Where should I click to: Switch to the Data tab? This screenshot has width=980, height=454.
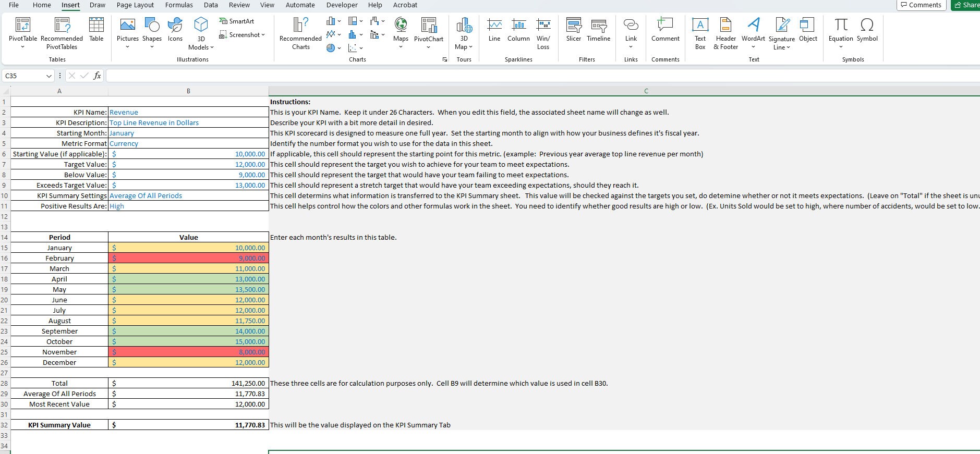tap(211, 5)
